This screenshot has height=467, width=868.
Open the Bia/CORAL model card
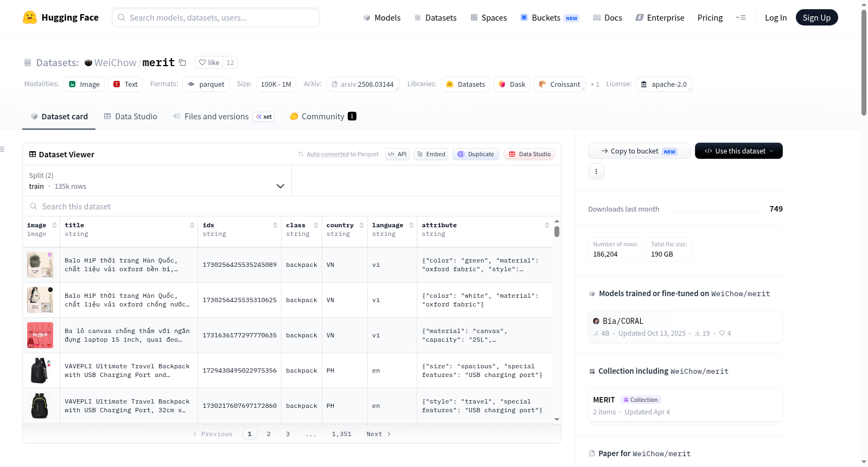click(x=685, y=327)
